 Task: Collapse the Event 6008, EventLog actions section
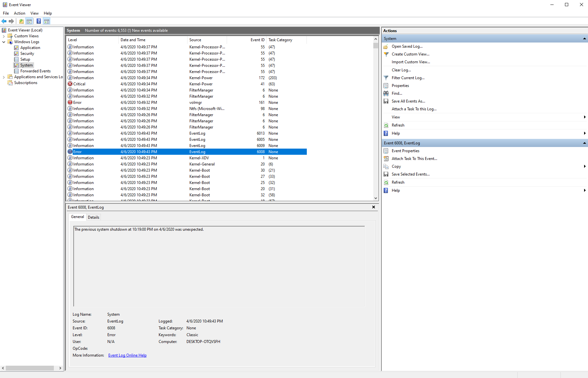point(584,143)
